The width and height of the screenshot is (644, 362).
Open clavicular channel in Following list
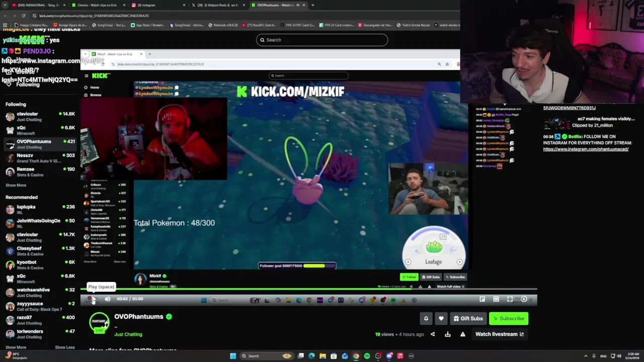[40, 117]
